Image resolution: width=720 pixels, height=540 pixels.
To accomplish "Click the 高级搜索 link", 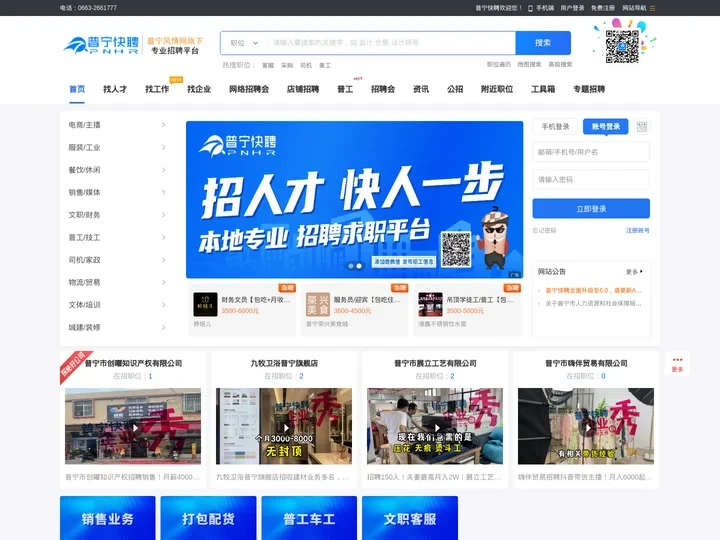I will [x=560, y=64].
